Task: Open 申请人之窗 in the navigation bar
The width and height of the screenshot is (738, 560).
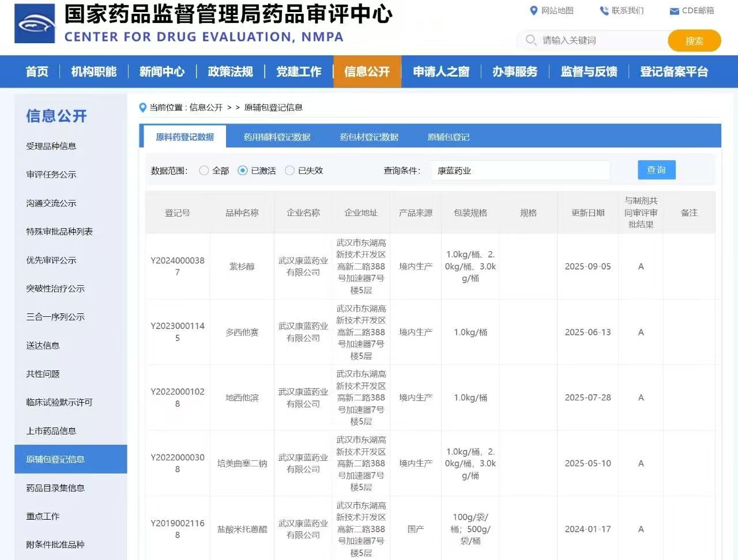Action: (x=441, y=72)
